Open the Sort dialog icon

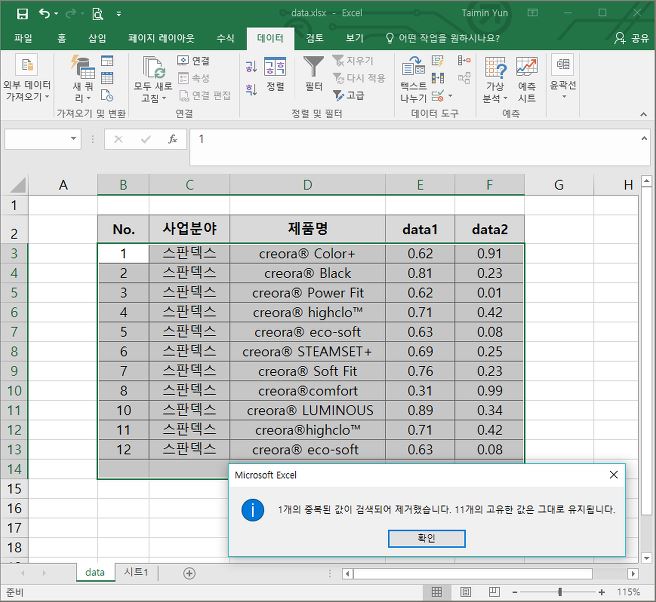click(x=275, y=67)
